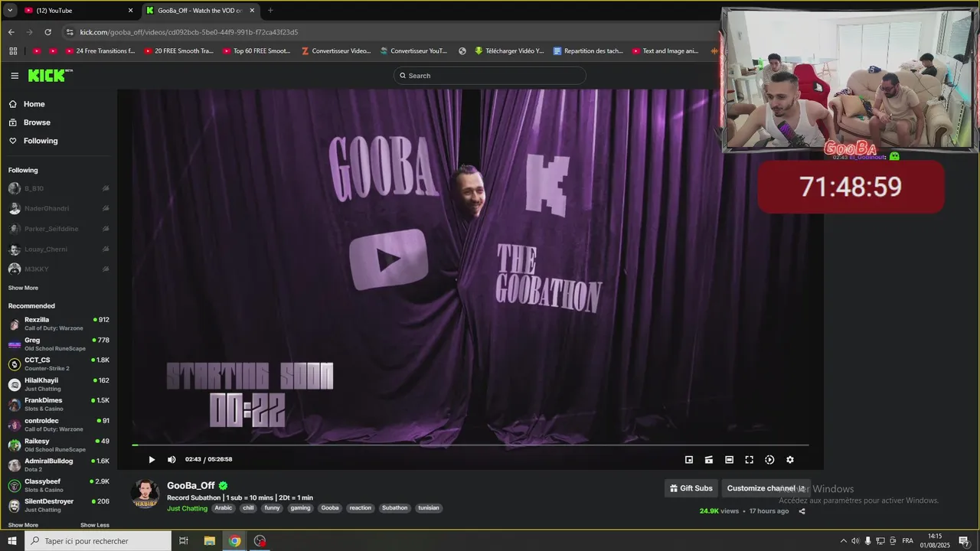Screen dimensions: 980x551
Task: Open Rexzilla recommended channel
Action: 58,324
